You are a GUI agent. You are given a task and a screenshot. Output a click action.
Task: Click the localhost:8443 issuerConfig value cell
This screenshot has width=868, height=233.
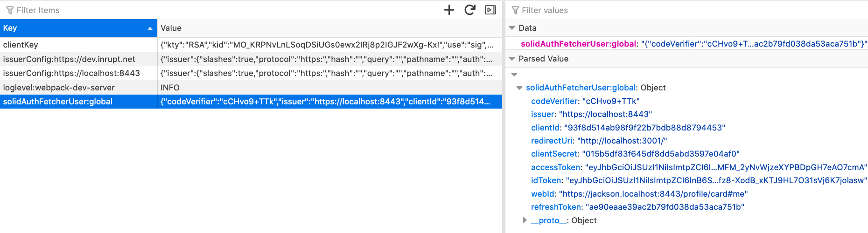tap(329, 73)
